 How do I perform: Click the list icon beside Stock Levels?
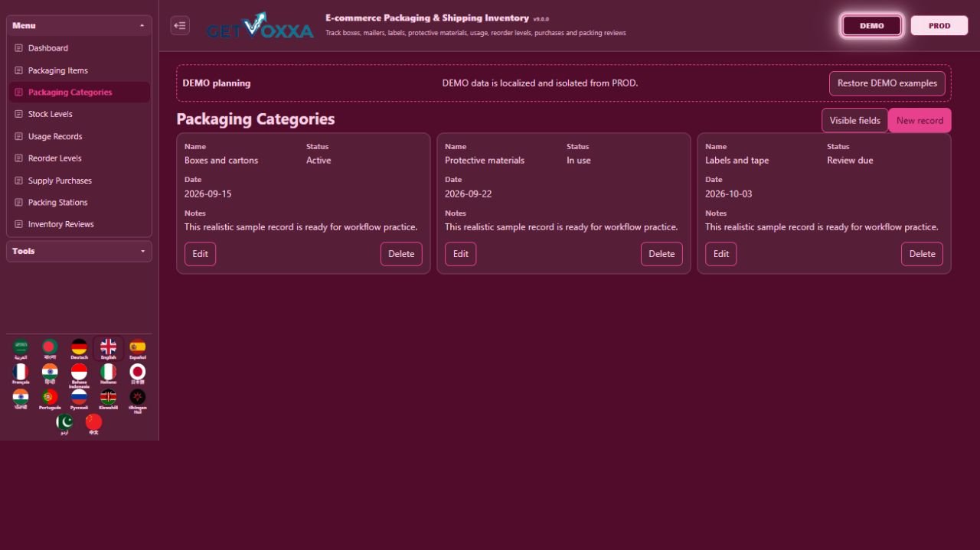[x=18, y=114]
